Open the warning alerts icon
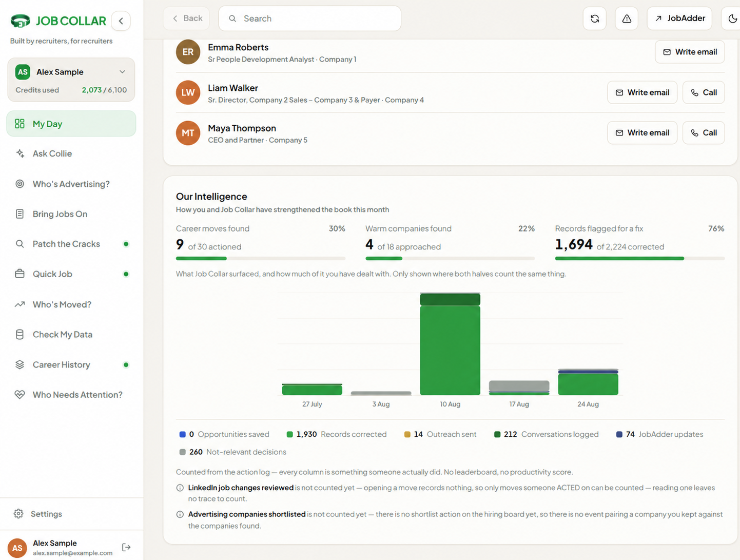 tap(627, 18)
